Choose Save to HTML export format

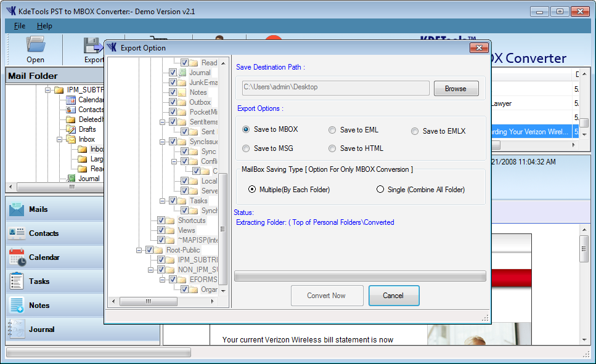point(332,148)
